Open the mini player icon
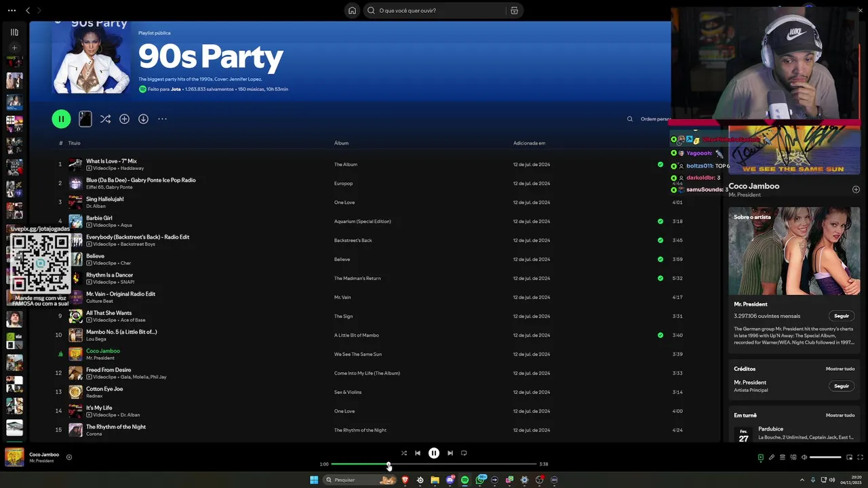 pos(849,457)
